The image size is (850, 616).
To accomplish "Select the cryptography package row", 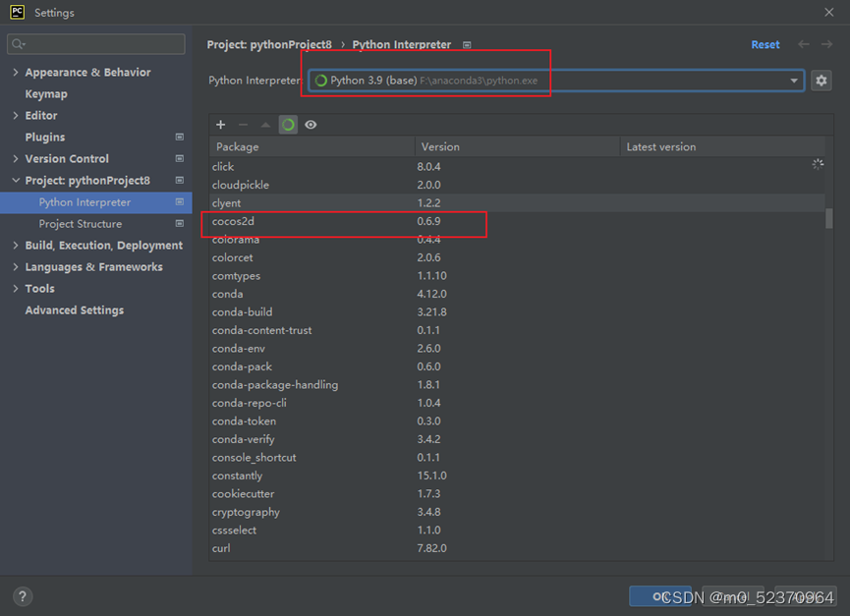I will 517,512.
